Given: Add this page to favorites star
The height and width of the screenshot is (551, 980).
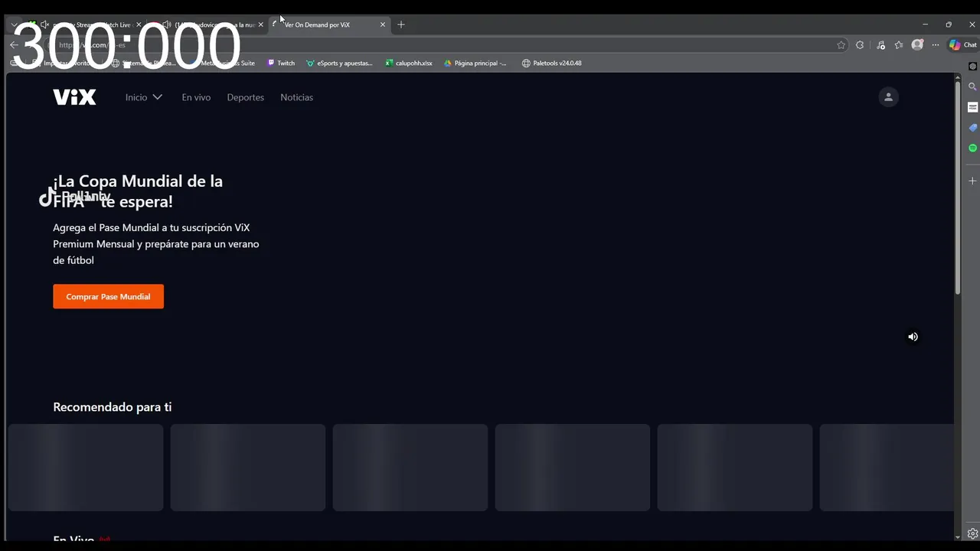Looking at the screenshot, I should point(841,45).
